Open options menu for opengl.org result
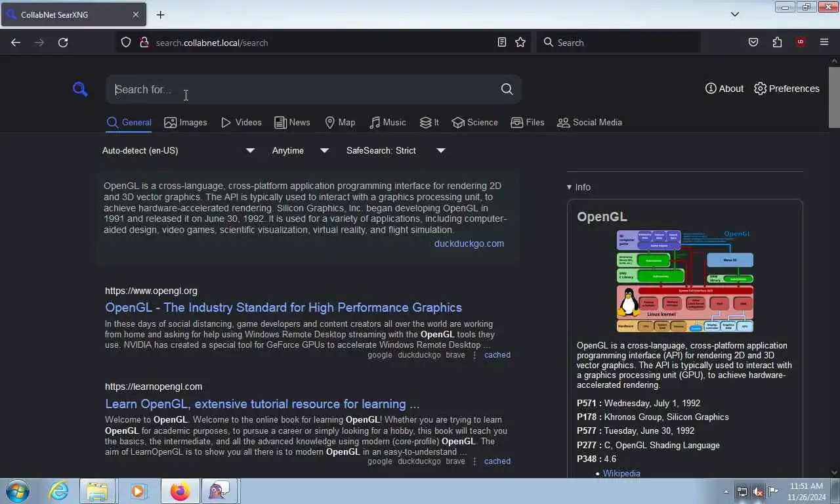Viewport: 840px width, 504px height. (x=474, y=355)
